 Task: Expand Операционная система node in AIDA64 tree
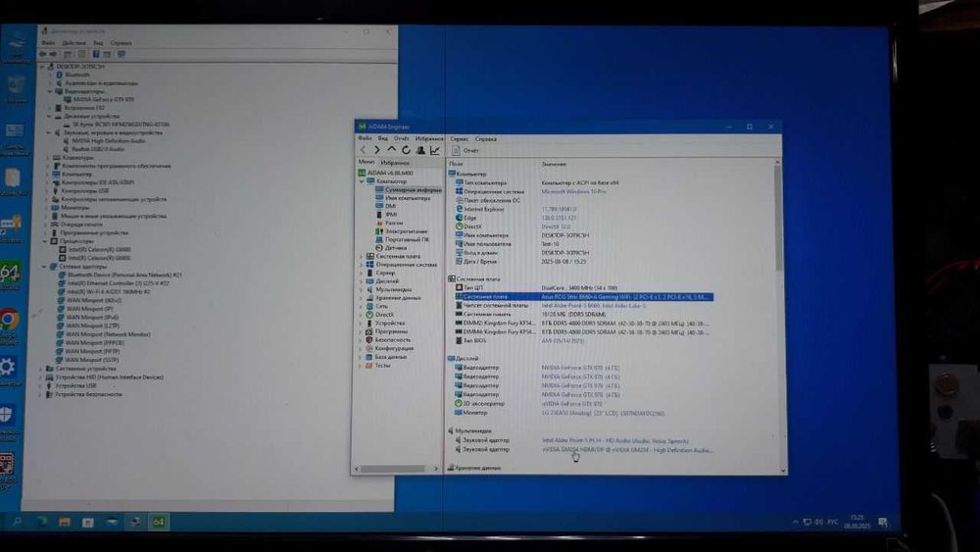click(x=362, y=265)
